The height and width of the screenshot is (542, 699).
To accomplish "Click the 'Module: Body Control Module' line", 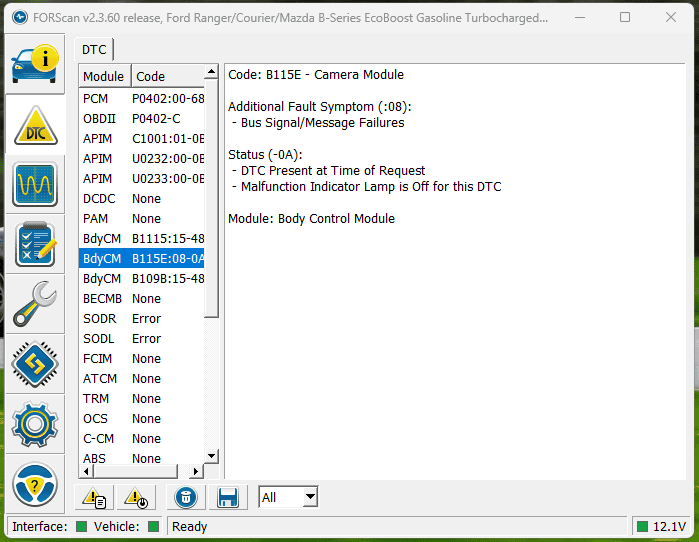I will coord(312,219).
